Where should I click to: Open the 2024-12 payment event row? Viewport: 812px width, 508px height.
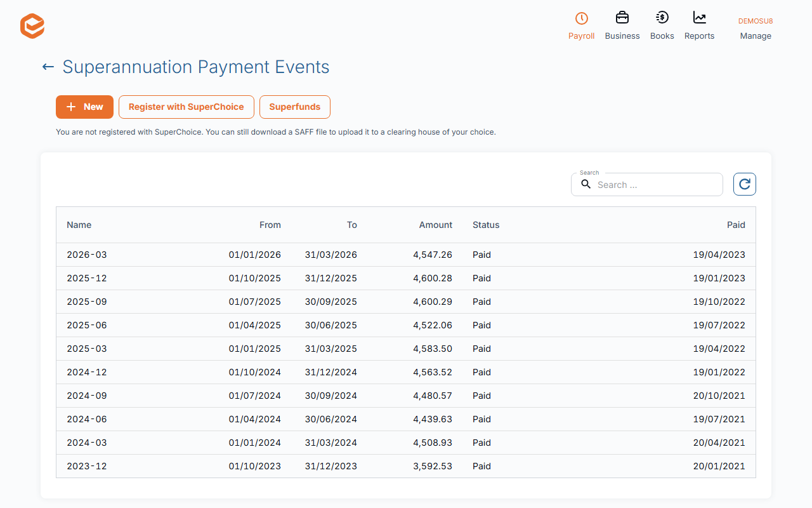[x=406, y=372]
